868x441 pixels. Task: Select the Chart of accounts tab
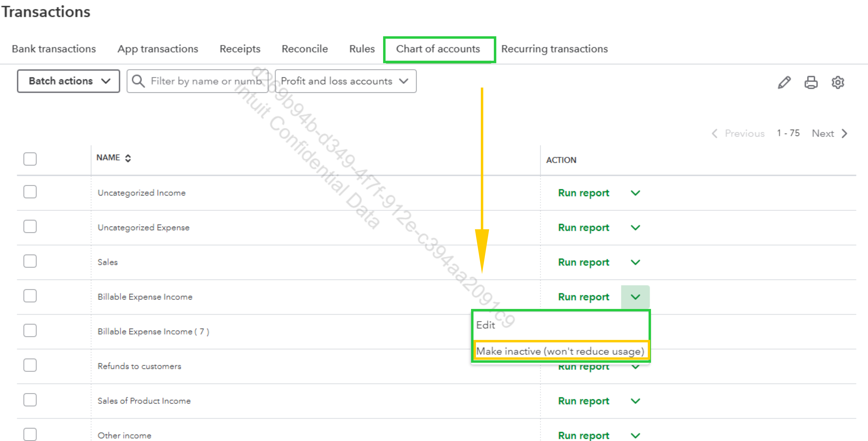point(438,49)
